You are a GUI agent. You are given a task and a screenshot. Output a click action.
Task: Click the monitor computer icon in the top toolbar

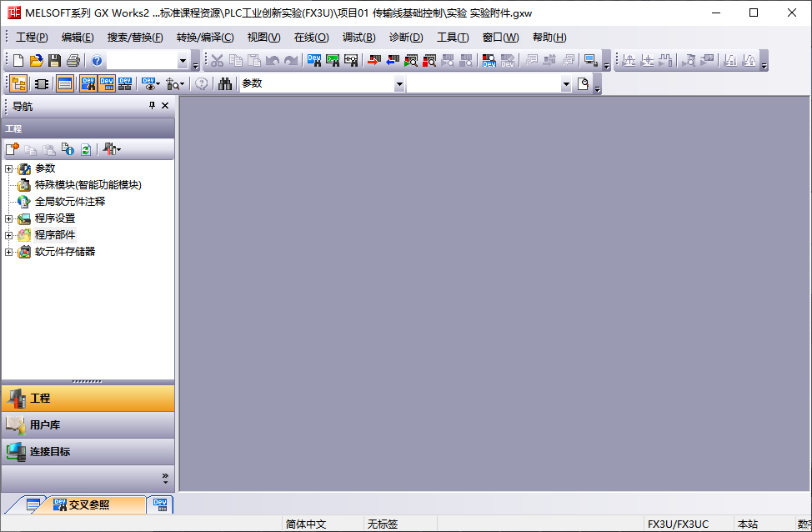pyautogui.click(x=590, y=61)
